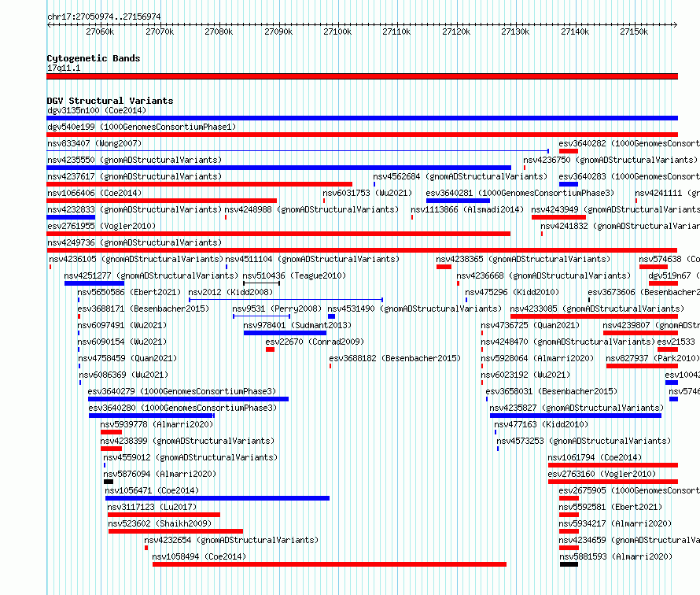Click nsv1061794 (Coe2014) label
700x595 pixels.
(x=595, y=457)
